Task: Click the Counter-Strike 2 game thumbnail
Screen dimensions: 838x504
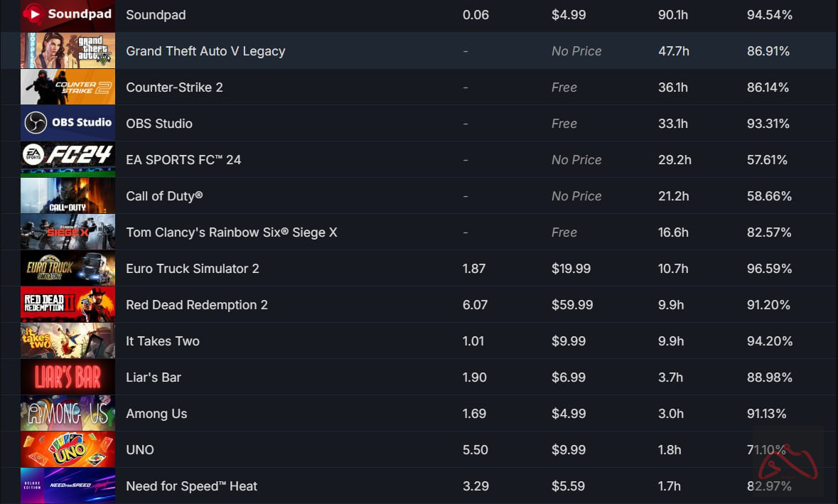Action: 68,87
